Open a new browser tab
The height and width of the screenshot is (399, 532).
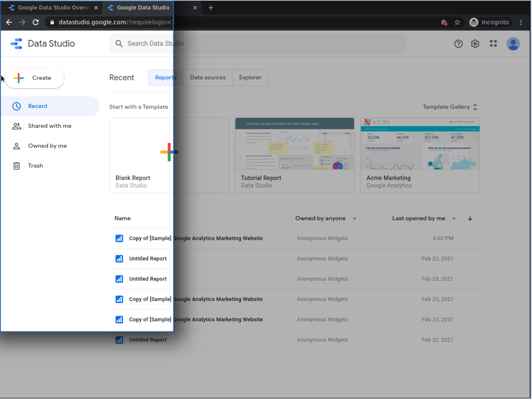[x=211, y=8]
